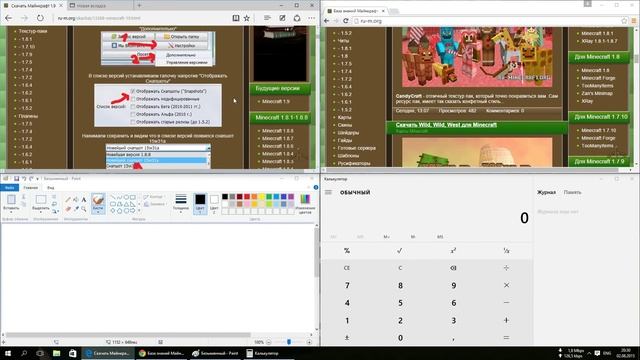Click the calculator CE key
Viewport: 640px width, 360px height.
347,268
